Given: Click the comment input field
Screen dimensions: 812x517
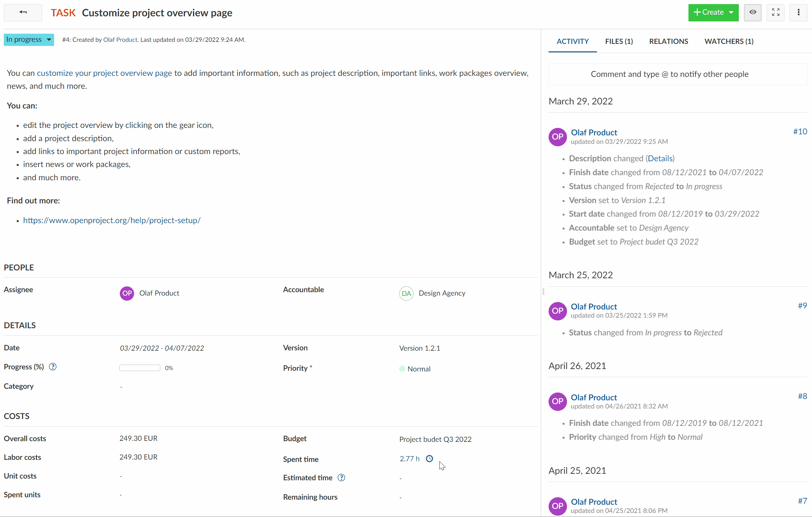Looking at the screenshot, I should tap(669, 73).
